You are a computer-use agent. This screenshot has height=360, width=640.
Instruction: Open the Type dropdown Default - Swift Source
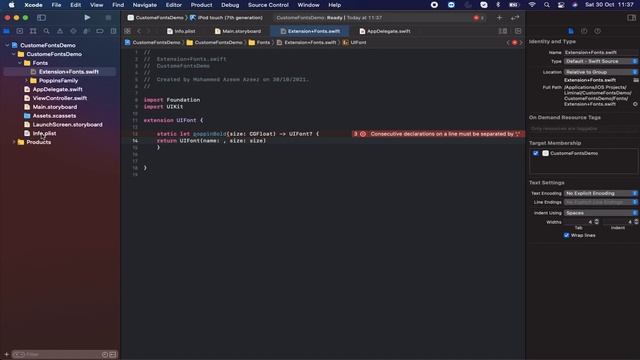(x=601, y=61)
